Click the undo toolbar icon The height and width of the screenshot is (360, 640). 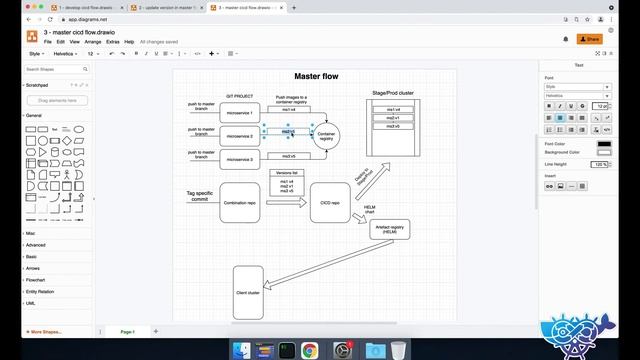[x=111, y=53]
